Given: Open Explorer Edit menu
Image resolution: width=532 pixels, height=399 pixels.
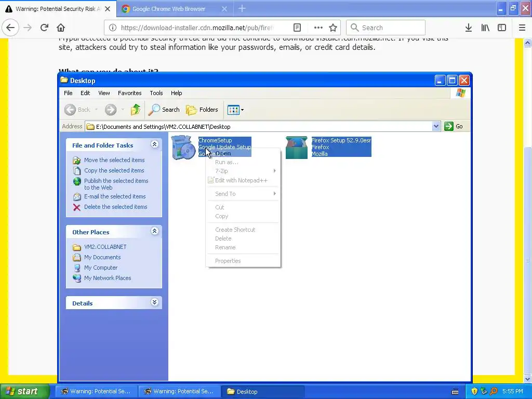Looking at the screenshot, I should pos(85,93).
